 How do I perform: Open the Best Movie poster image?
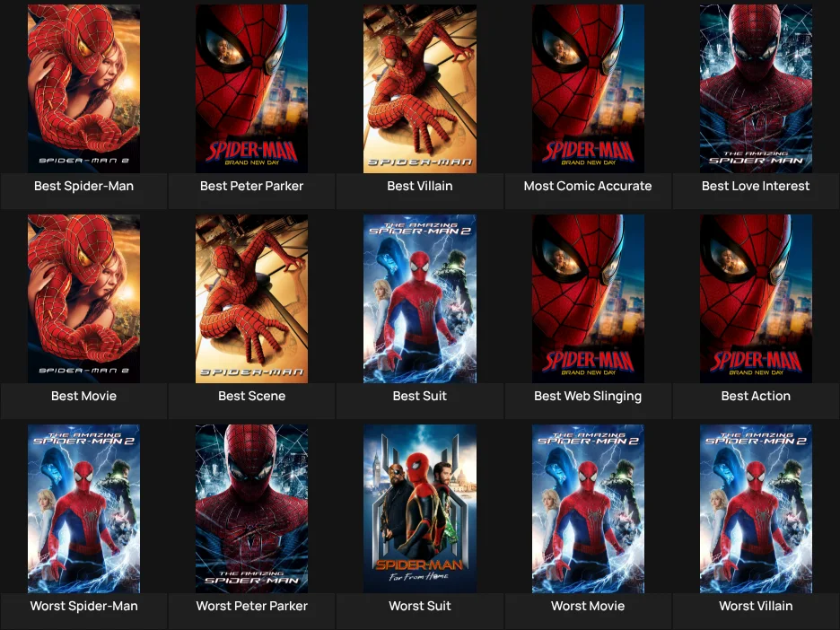tap(83, 299)
